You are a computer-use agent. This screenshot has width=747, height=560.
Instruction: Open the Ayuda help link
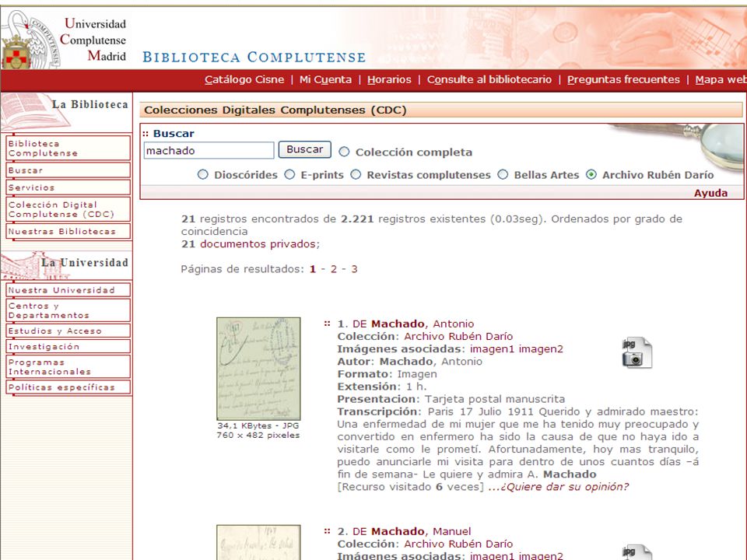(x=710, y=193)
